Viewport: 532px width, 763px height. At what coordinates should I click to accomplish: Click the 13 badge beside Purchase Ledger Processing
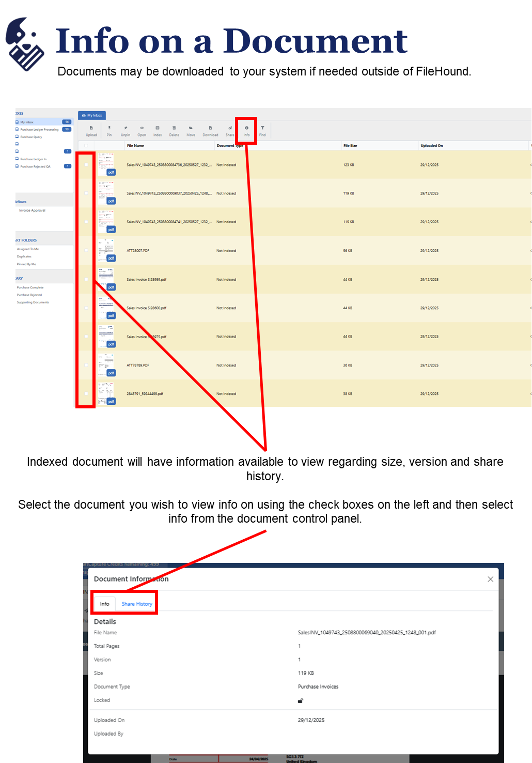pos(67,129)
